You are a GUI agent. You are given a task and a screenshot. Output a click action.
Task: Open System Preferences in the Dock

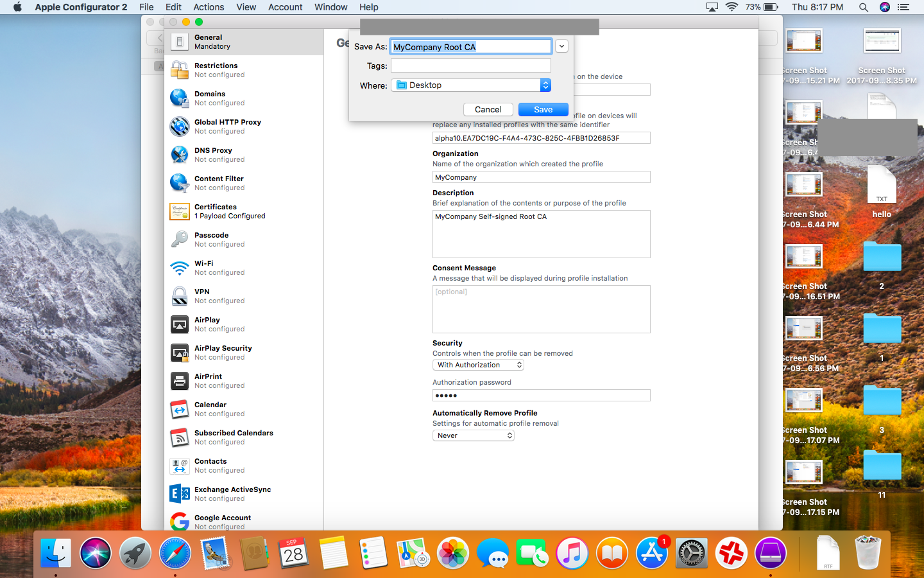[692, 553]
